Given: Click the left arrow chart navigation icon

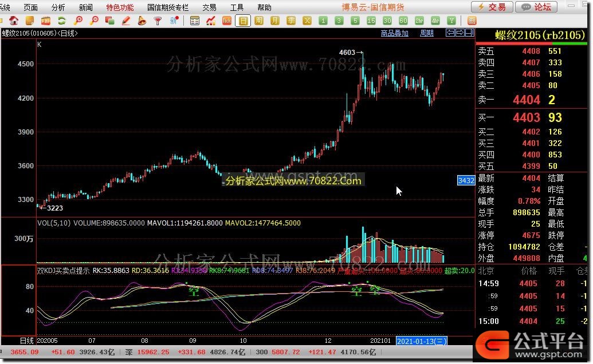Looking at the screenshot, I should [450, 33].
